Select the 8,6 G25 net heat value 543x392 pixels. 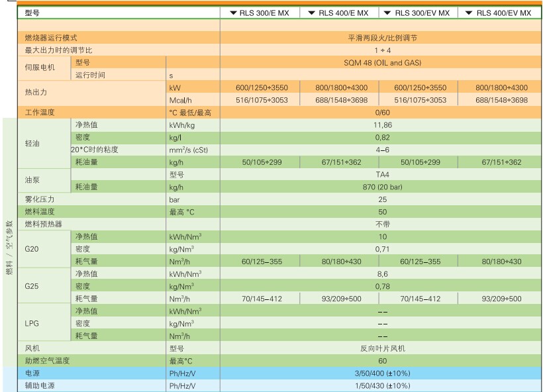[x=382, y=274]
